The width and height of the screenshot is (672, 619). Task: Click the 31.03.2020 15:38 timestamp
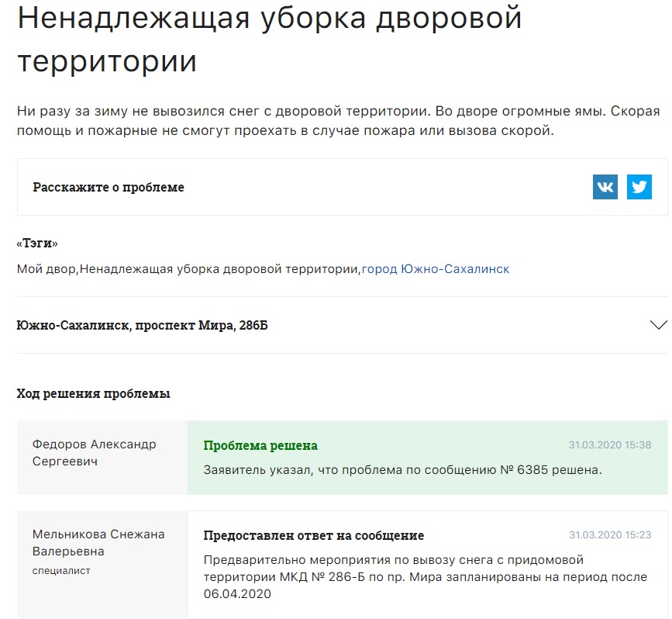click(x=609, y=445)
